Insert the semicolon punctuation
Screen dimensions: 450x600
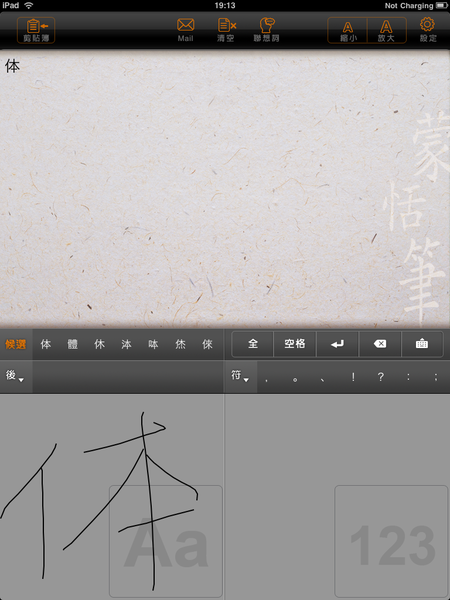(436, 377)
